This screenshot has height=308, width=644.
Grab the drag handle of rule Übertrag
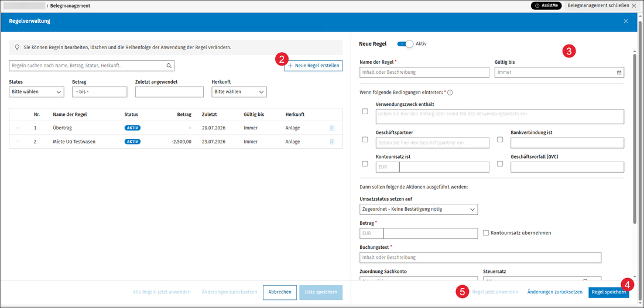pos(18,128)
